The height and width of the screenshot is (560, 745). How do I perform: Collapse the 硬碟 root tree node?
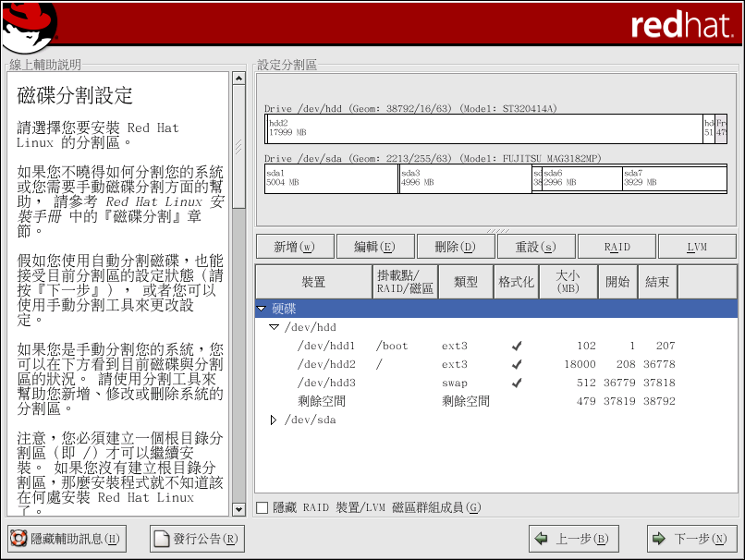click(262, 309)
